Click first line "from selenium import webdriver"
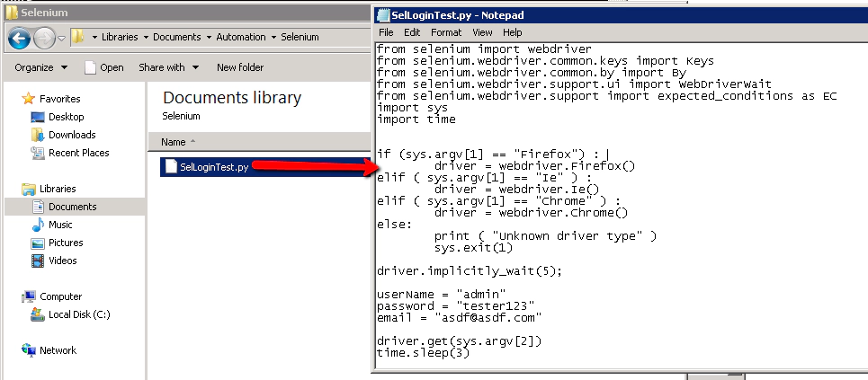Viewport: 868px width, 380px height. 484,49
